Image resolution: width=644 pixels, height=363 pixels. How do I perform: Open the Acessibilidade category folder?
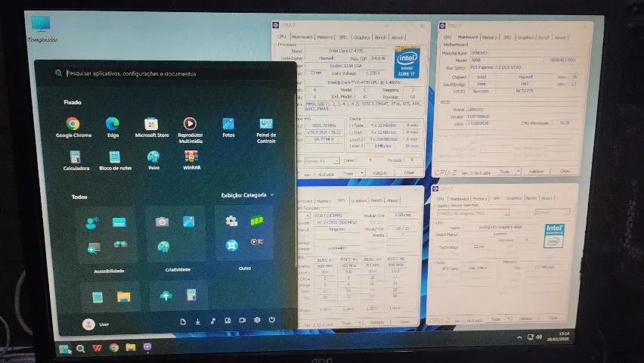click(x=108, y=234)
